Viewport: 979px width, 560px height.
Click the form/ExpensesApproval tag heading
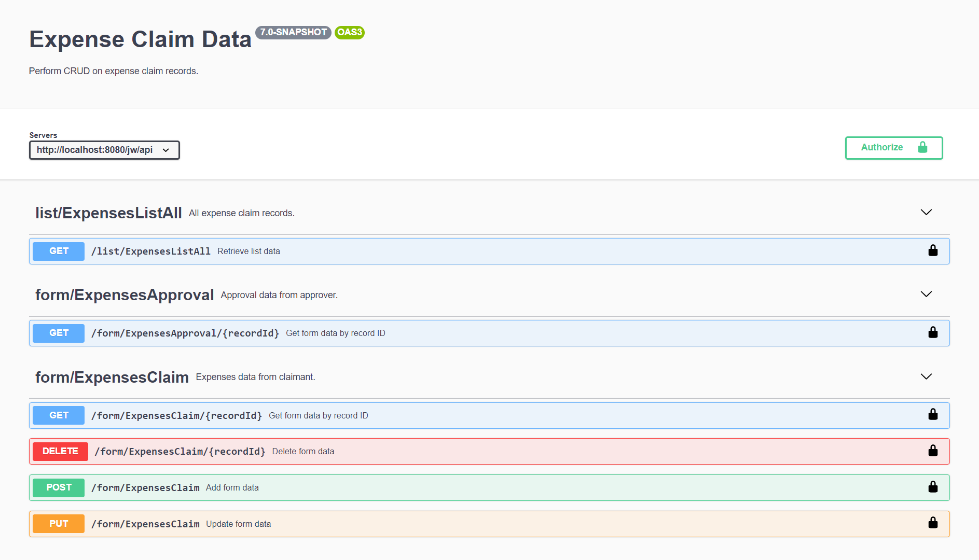125,295
